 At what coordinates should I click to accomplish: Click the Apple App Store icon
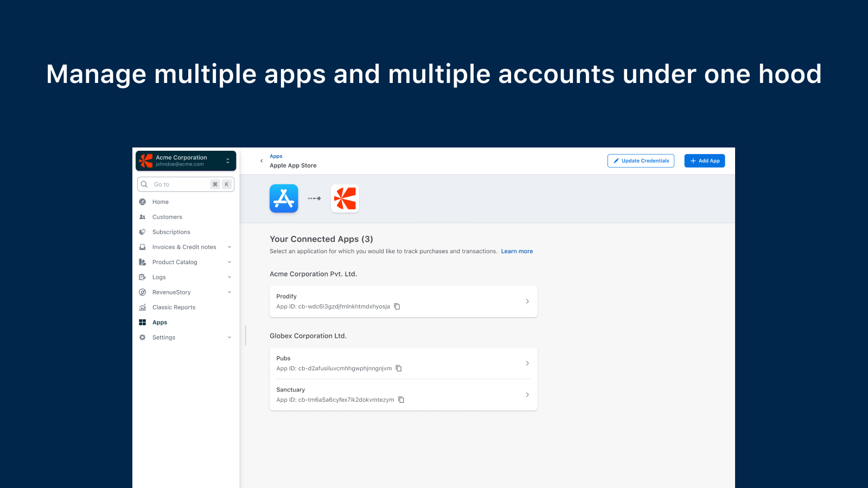point(284,198)
